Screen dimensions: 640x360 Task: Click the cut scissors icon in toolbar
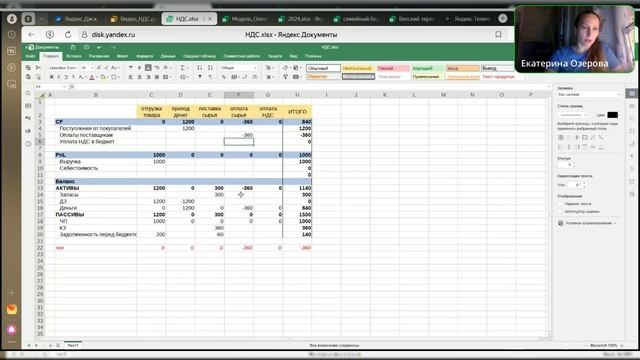coord(38,68)
